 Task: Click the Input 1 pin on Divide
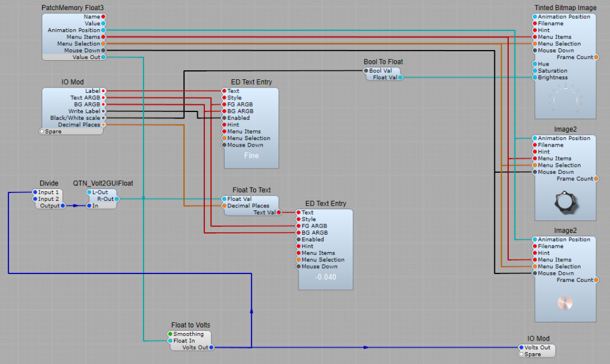[34, 192]
